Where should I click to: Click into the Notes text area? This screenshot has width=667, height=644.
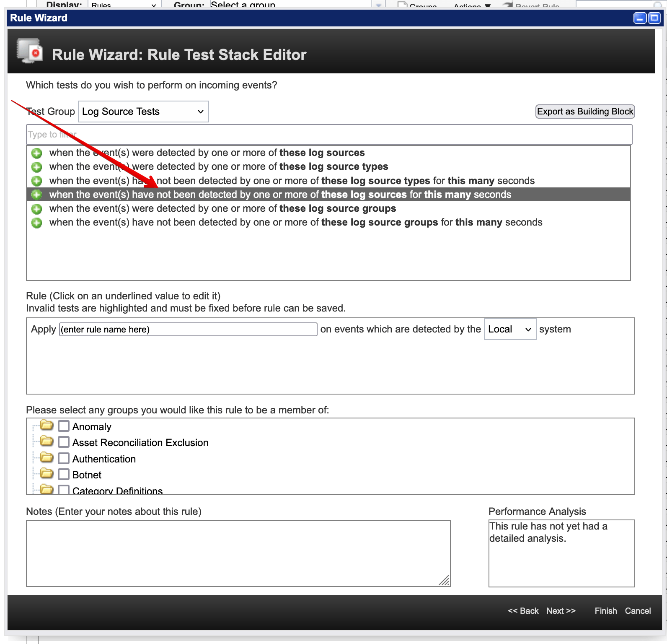coord(238,553)
